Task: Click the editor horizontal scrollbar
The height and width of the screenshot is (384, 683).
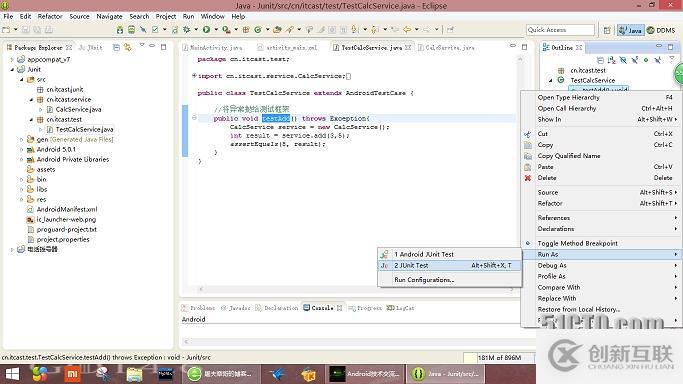Action: click(x=356, y=289)
